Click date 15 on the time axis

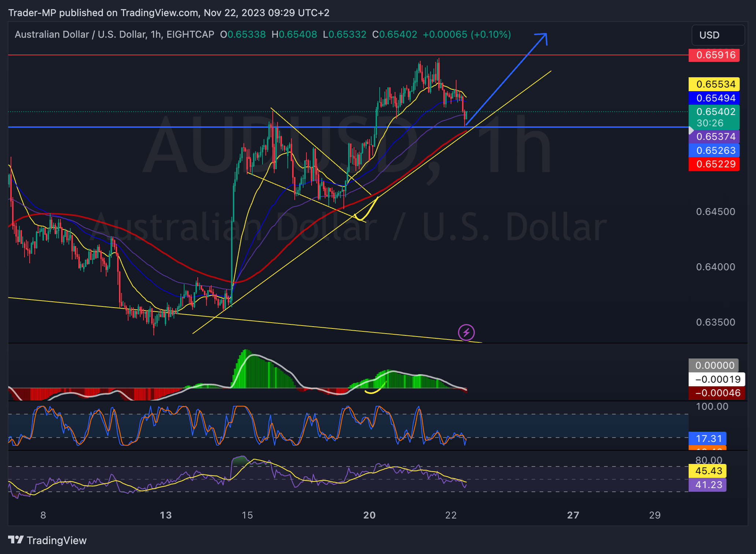(247, 515)
